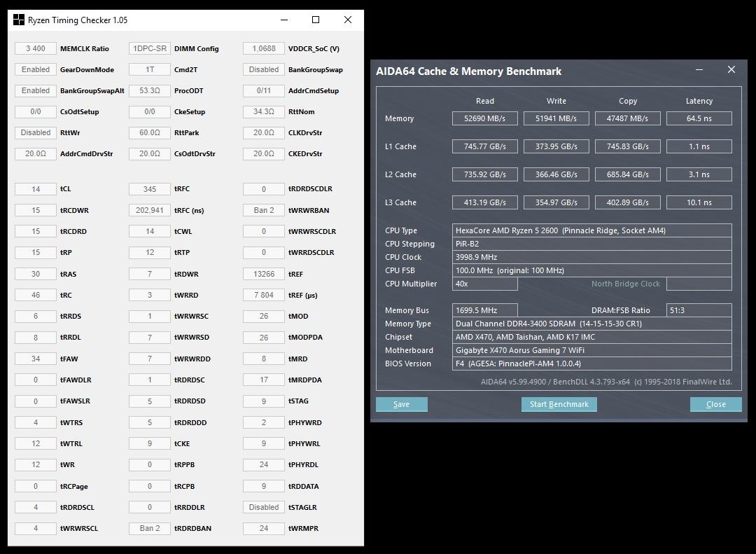Click the tCL value field

pos(36,189)
